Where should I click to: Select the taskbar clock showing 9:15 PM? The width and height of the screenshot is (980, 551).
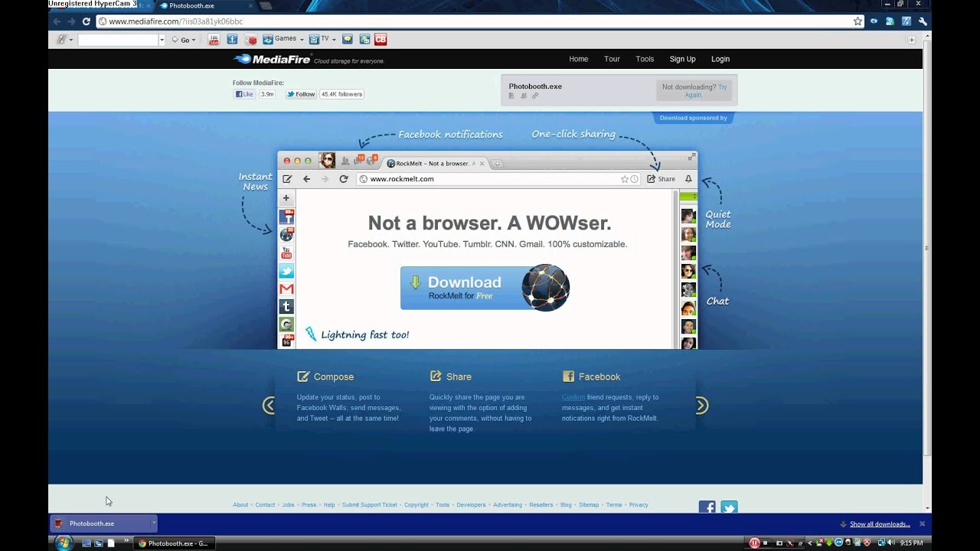tap(911, 543)
